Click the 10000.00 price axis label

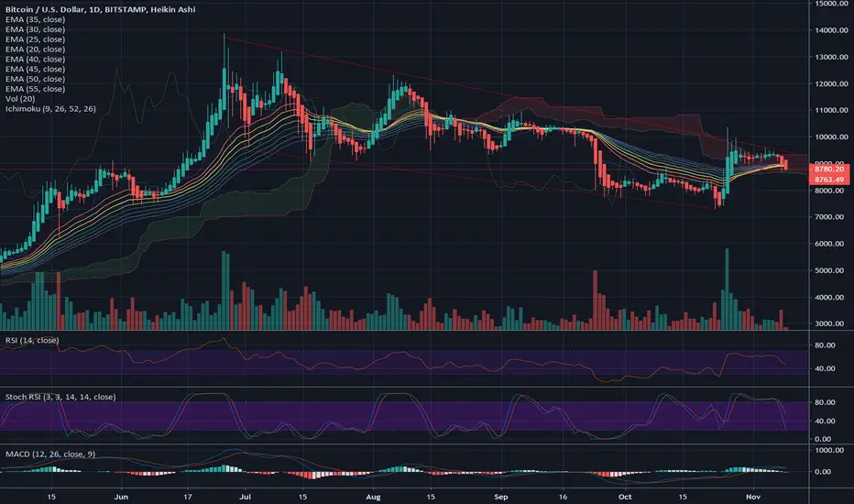832,137
